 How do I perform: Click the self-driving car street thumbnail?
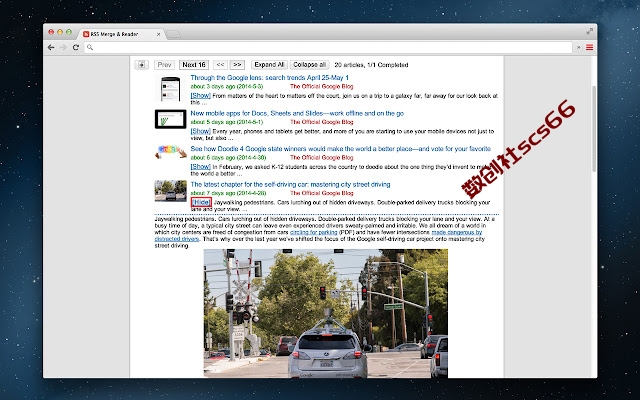(x=171, y=191)
